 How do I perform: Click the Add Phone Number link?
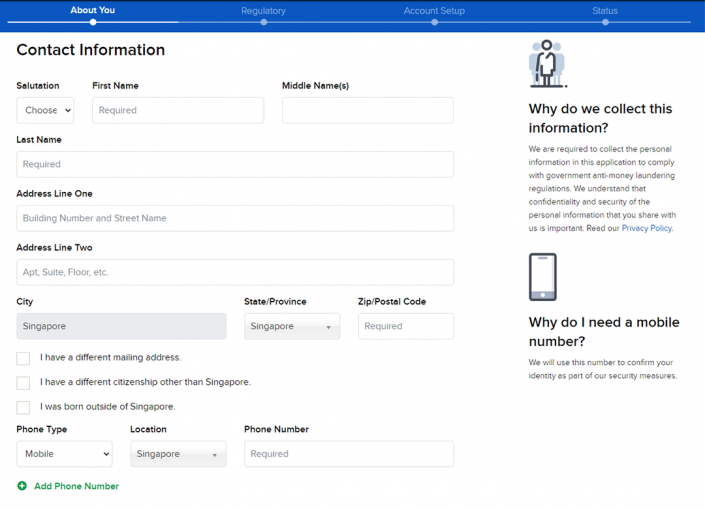coord(76,486)
